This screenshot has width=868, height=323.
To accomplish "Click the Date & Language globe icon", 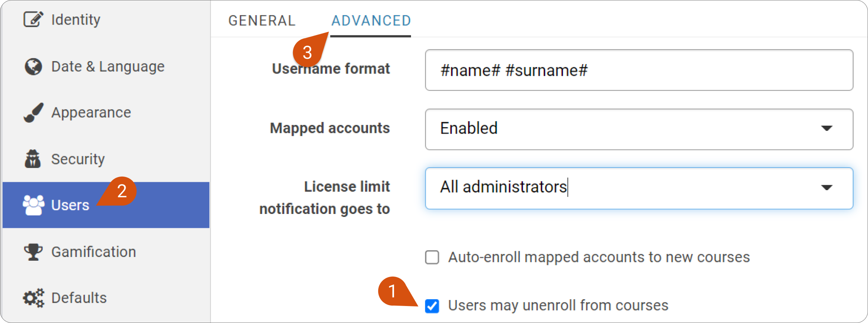I will [33, 67].
